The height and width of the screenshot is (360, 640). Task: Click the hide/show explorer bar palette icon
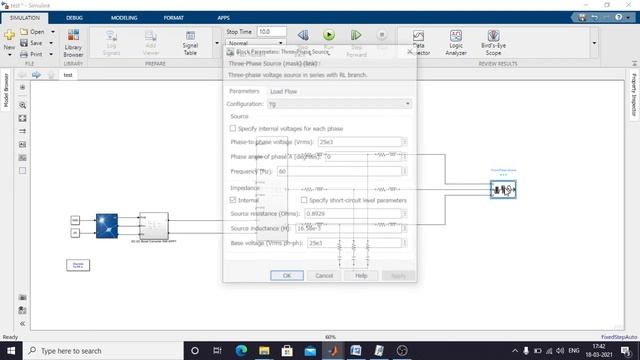pos(22,87)
